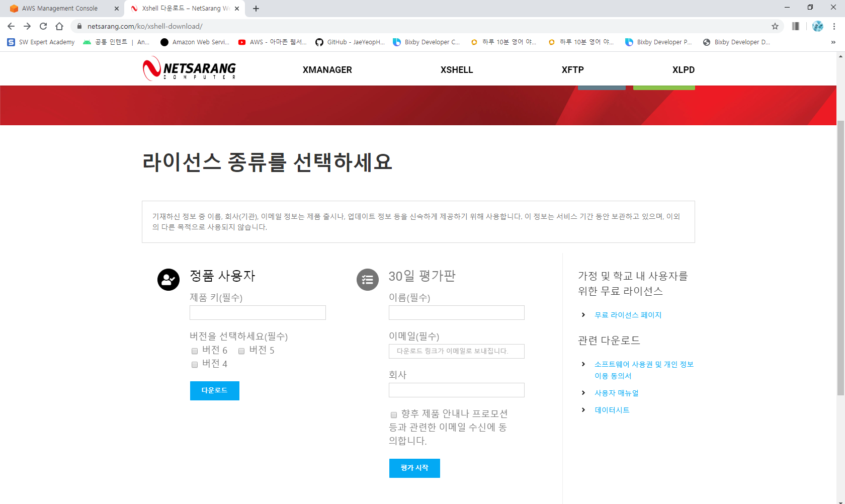The image size is (845, 504).
Task: Click the chevron beside 소프트웨어 사용권
Action: 583,364
